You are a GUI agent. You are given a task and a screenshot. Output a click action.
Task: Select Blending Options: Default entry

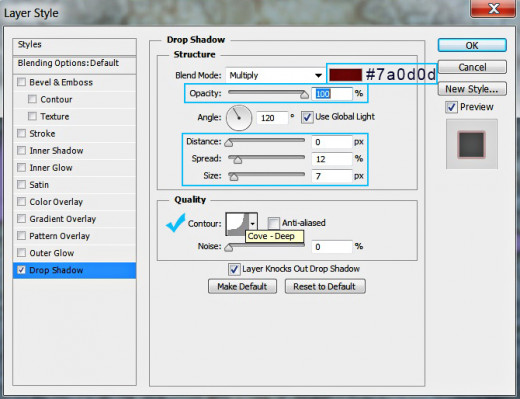pyautogui.click(x=74, y=64)
